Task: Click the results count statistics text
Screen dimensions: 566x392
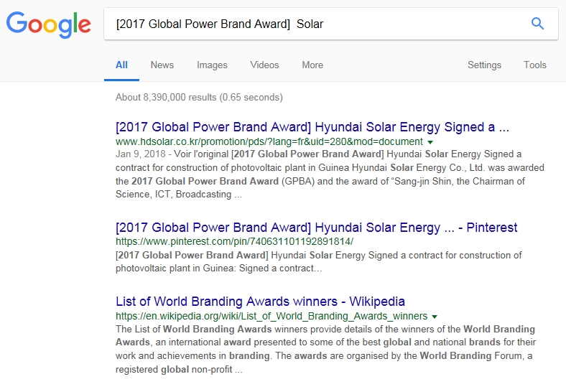Action: click(x=199, y=97)
